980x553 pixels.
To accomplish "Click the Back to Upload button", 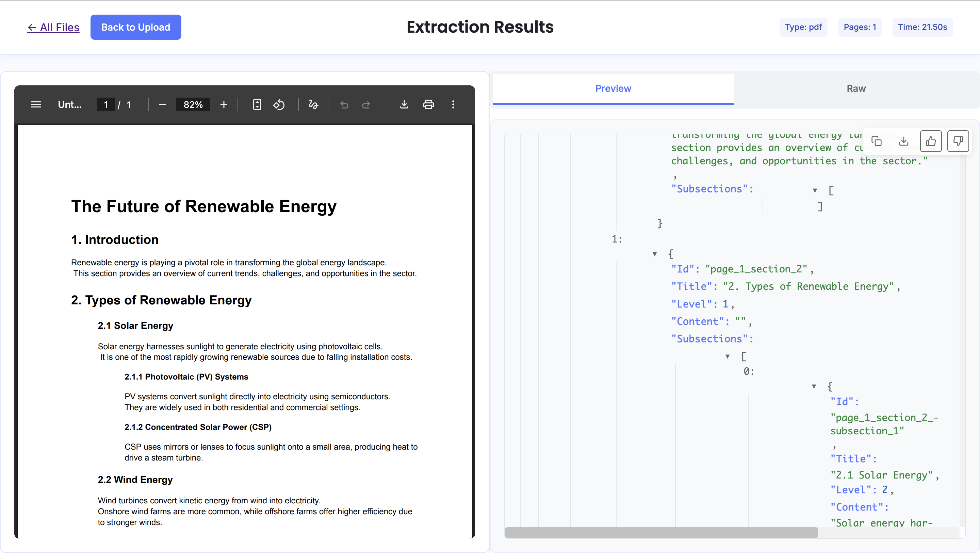I will click(x=135, y=28).
